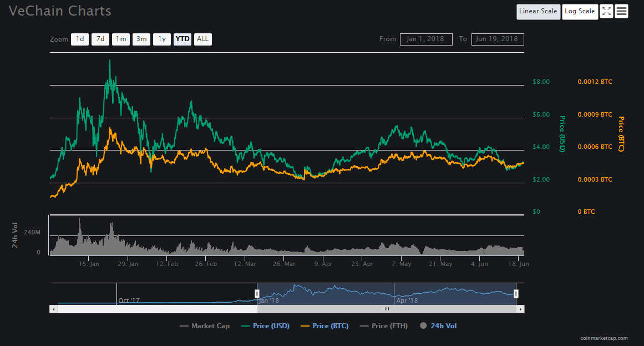Set zoom to 7d
644x346 pixels.
pyautogui.click(x=100, y=39)
